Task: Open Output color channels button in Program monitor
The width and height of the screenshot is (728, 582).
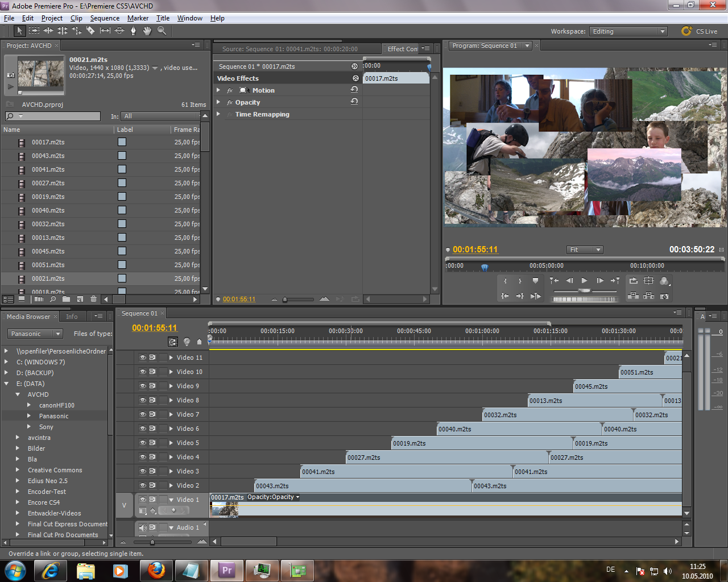Action: tap(664, 281)
